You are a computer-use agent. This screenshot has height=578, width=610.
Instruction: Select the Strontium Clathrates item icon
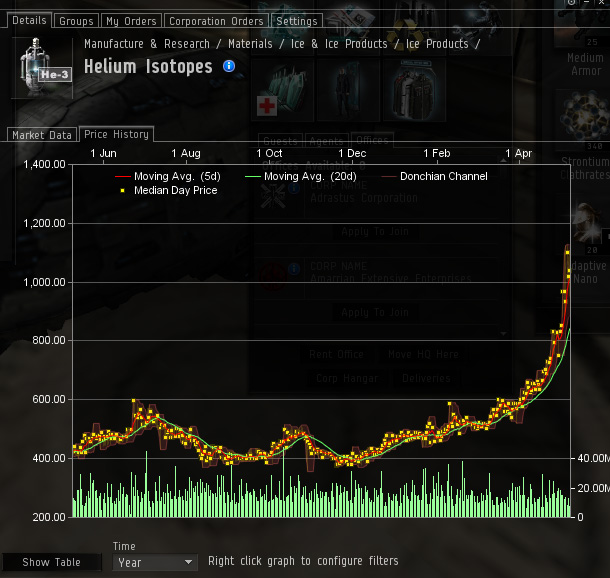pos(585,116)
